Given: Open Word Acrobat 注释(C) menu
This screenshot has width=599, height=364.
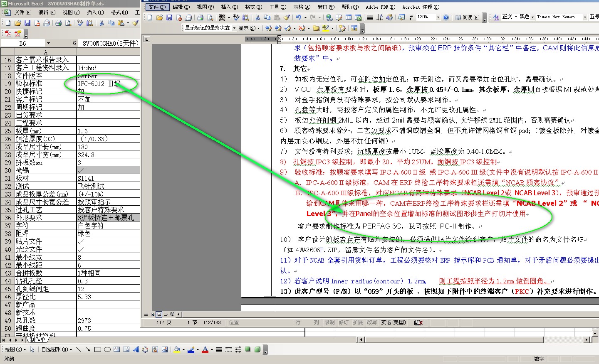Looking at the screenshot, I should coord(421,7).
